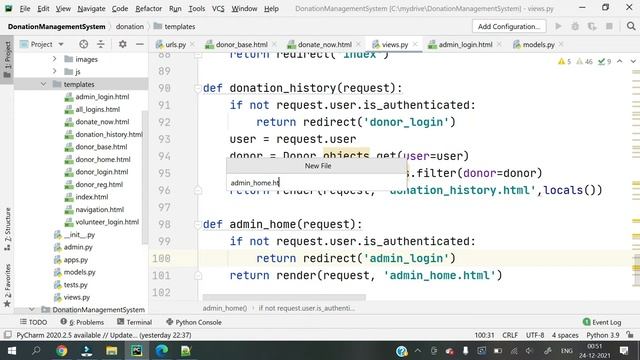The image size is (640, 360).
Task: Open the Terminal tool window
Action: 134,322
